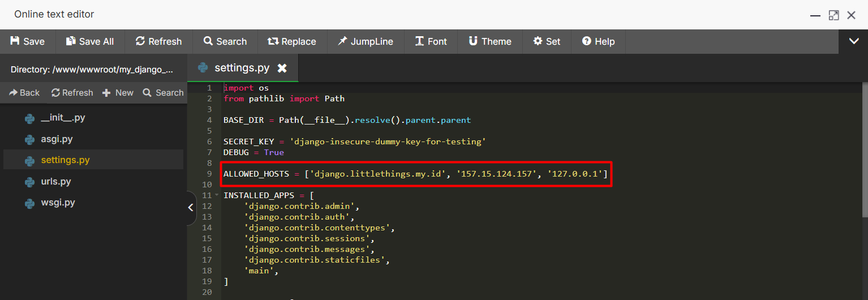
Task: Click the Python icon beside asgi.py
Action: 29,139
